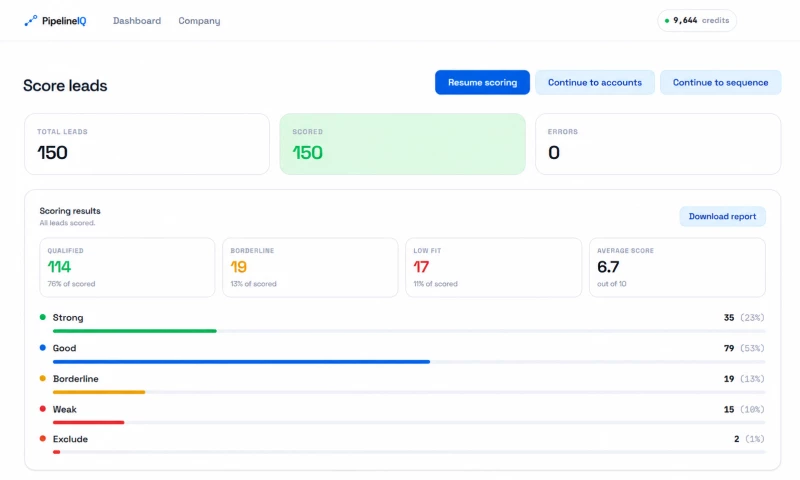
Task: Click the 9,644 credits badge
Action: pyautogui.click(x=697, y=20)
